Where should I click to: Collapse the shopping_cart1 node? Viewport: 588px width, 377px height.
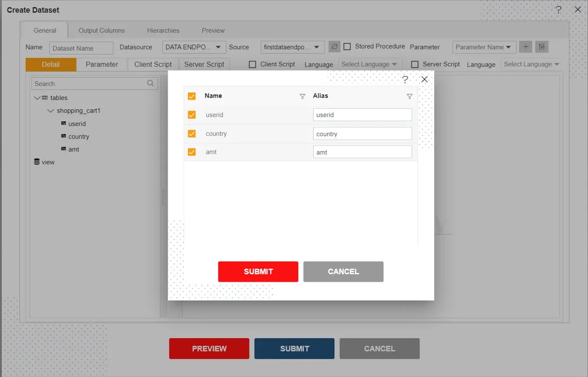point(51,111)
